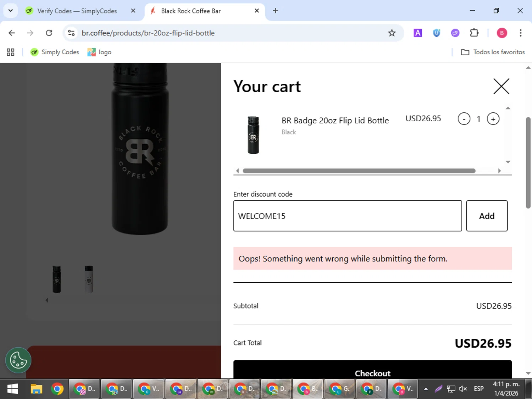The height and width of the screenshot is (399, 532).
Task: Apply discount code with Add button
Action: click(487, 216)
